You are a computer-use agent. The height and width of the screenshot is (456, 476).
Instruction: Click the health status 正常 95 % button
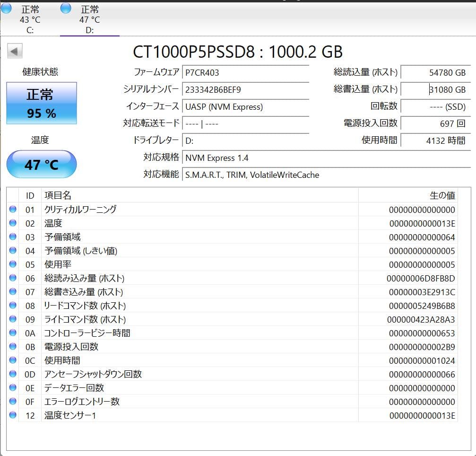click(42, 103)
